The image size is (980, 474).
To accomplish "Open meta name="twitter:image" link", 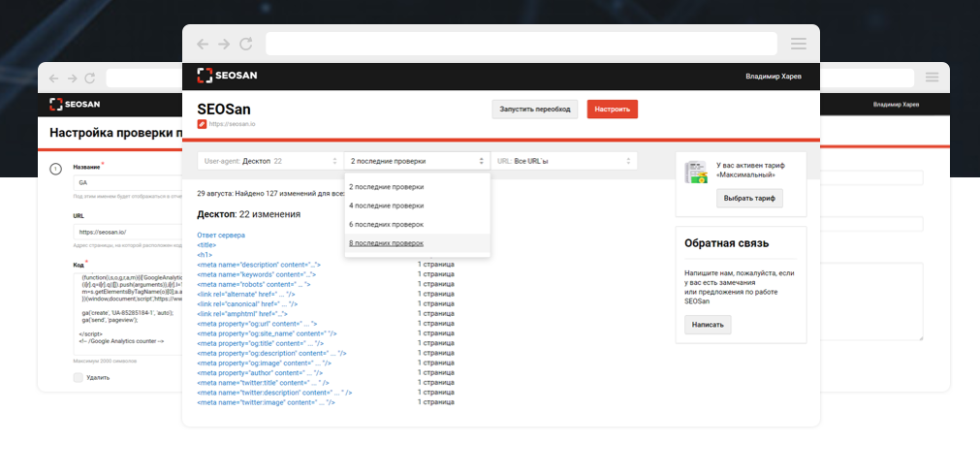I will coord(266,402).
